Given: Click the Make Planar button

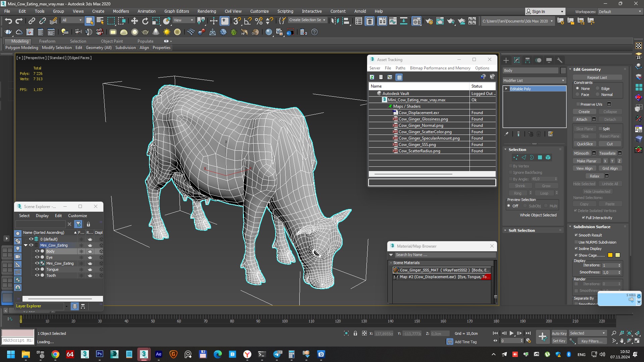Looking at the screenshot, I should (x=586, y=161).
